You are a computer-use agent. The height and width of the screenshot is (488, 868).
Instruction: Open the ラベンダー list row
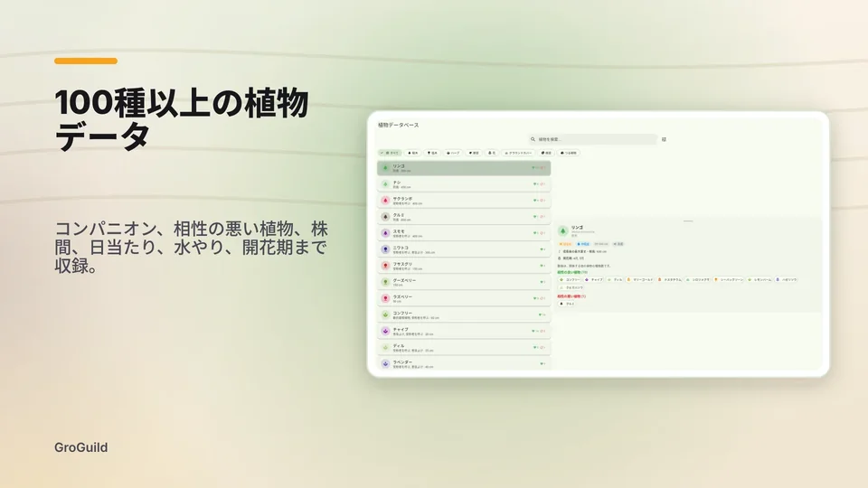(x=464, y=363)
